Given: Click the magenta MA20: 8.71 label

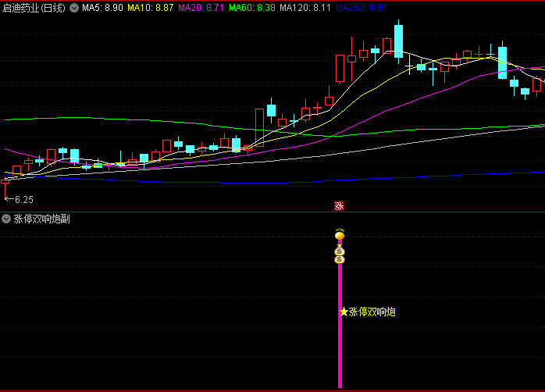Looking at the screenshot, I should pyautogui.click(x=201, y=8).
